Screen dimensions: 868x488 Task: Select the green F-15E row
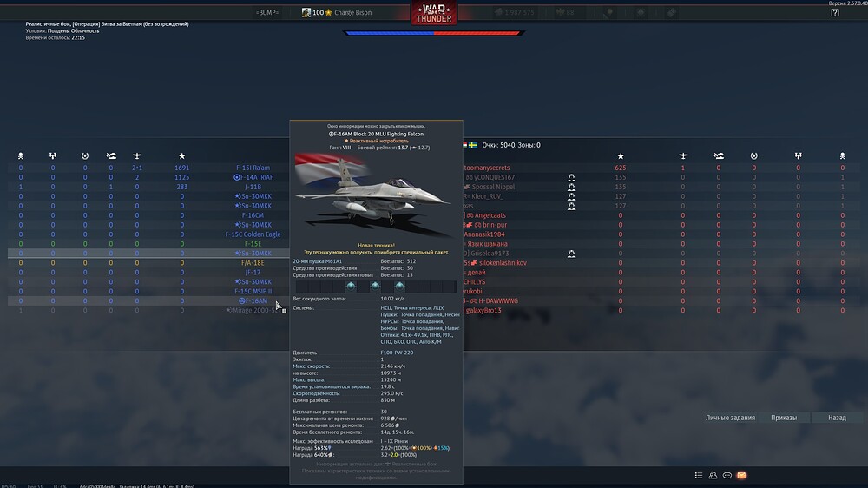[148, 244]
